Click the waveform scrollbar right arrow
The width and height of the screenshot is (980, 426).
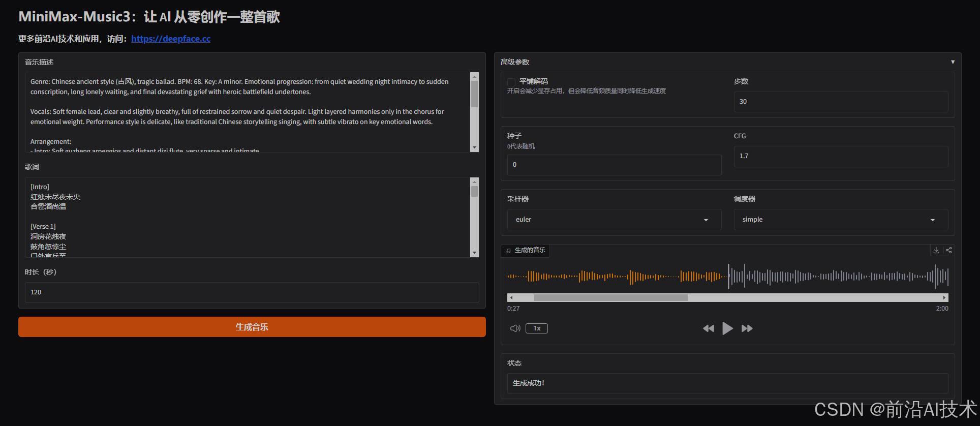pos(944,297)
